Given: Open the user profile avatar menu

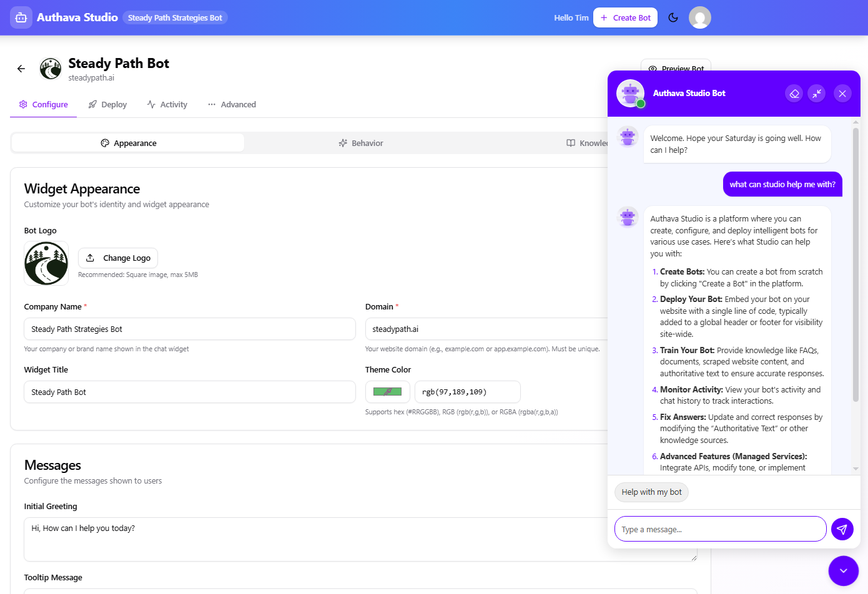Looking at the screenshot, I should 699,17.
